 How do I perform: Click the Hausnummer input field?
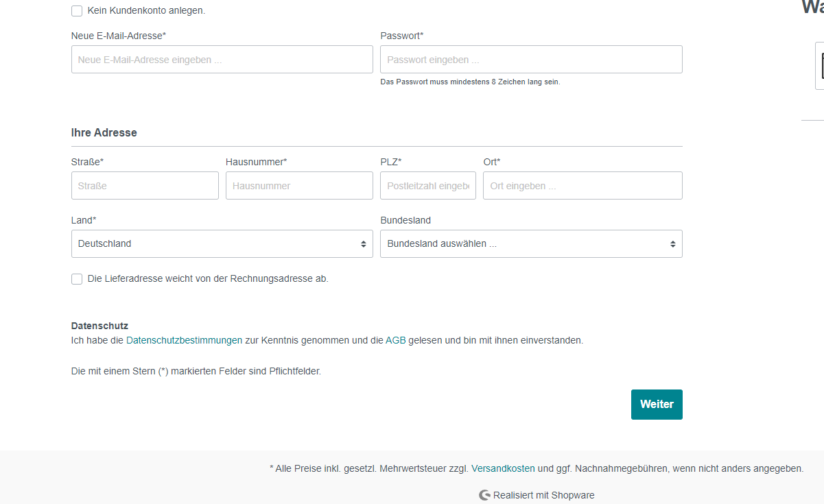(299, 185)
